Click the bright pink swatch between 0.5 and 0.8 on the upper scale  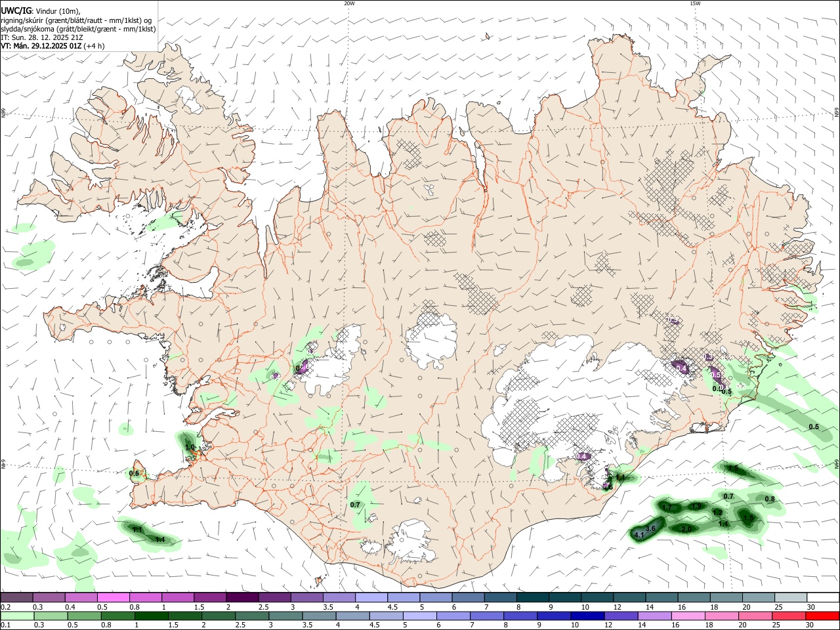tap(113, 597)
